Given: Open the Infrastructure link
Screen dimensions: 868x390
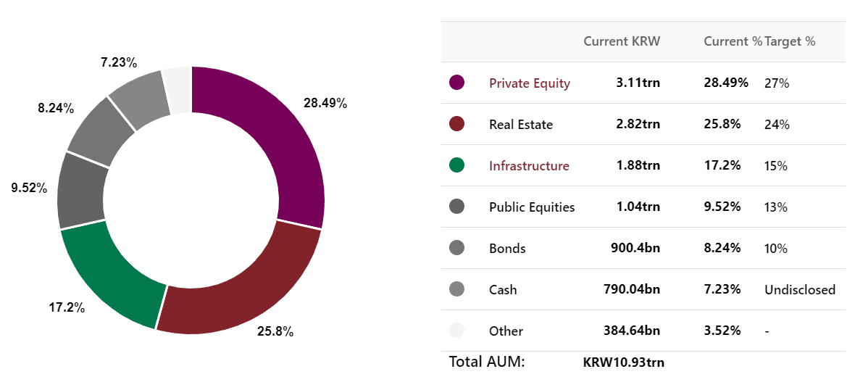Looking at the screenshot, I should [x=529, y=165].
